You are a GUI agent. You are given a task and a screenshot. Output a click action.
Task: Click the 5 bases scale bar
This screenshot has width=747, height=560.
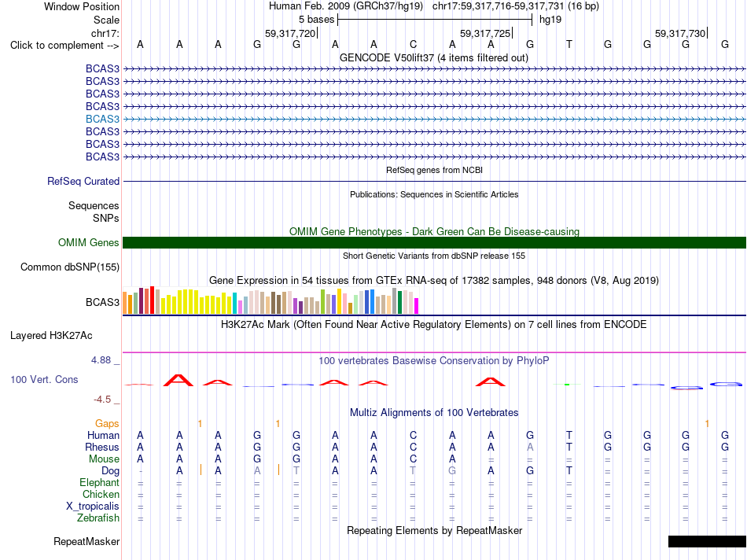click(x=435, y=20)
